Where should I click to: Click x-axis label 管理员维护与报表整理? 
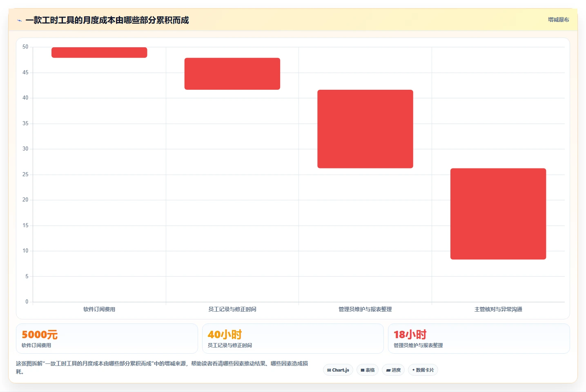pos(365,309)
